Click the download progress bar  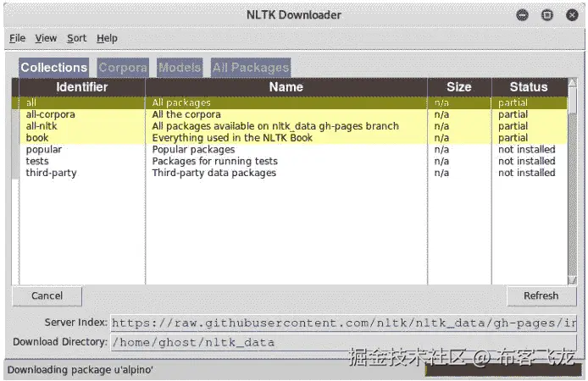point(503,370)
